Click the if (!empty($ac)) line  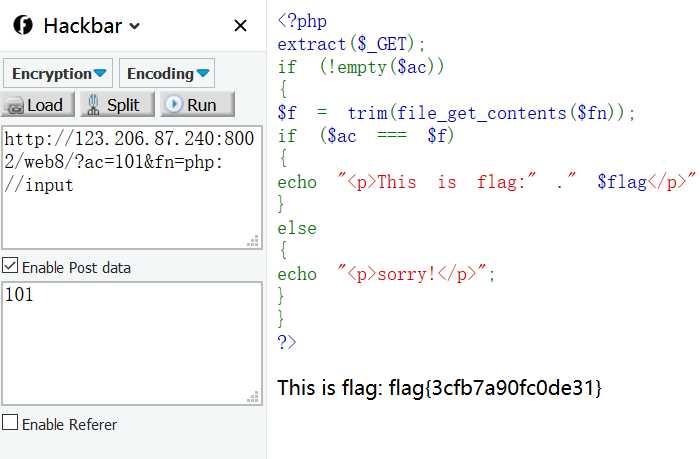pos(361,67)
